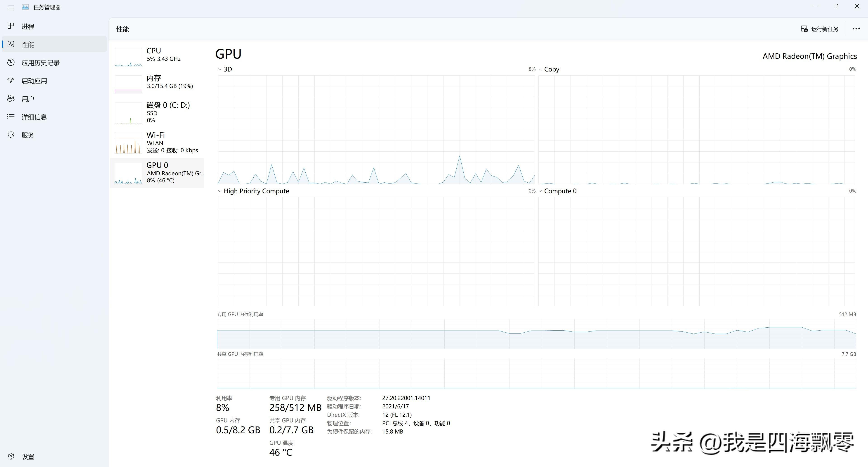Click the 专用 GPU 内存利用率 graph
Image resolution: width=868 pixels, height=467 pixels.
(536, 334)
